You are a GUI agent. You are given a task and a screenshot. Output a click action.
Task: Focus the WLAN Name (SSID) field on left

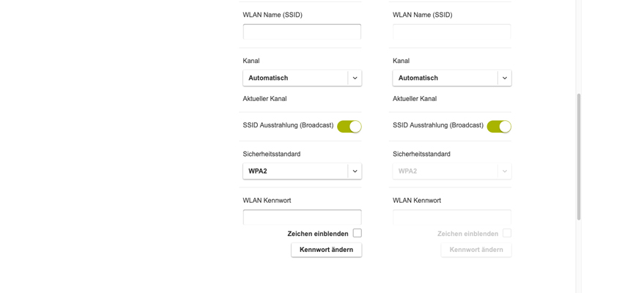click(302, 32)
